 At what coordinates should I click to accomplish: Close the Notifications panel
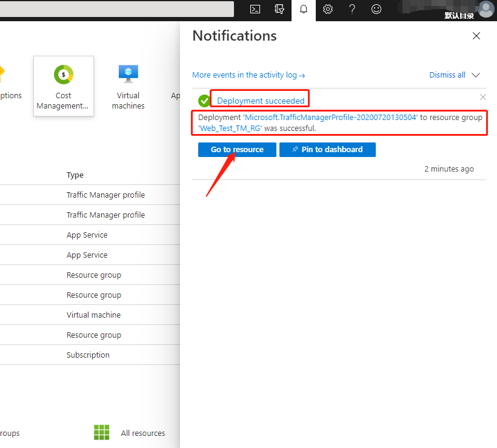476,36
